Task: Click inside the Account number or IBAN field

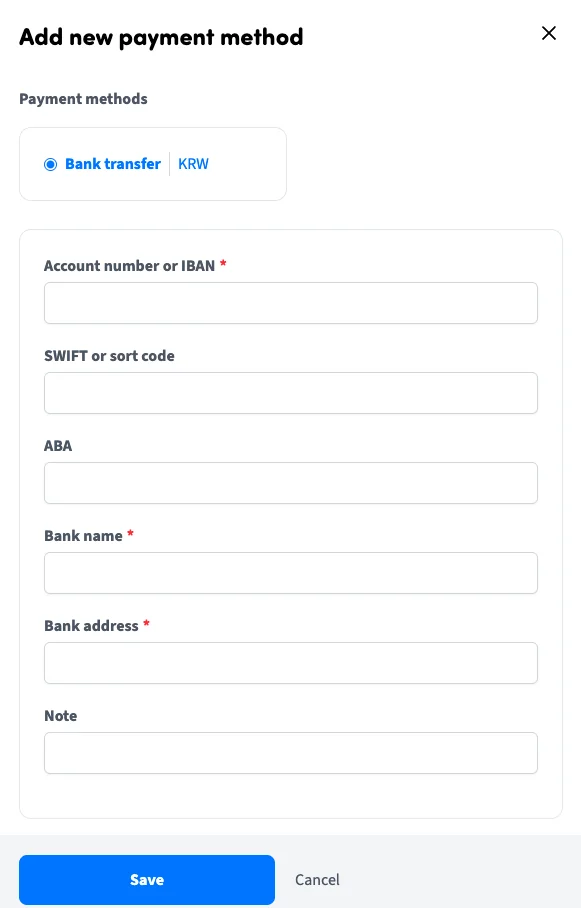Action: pyautogui.click(x=290, y=303)
